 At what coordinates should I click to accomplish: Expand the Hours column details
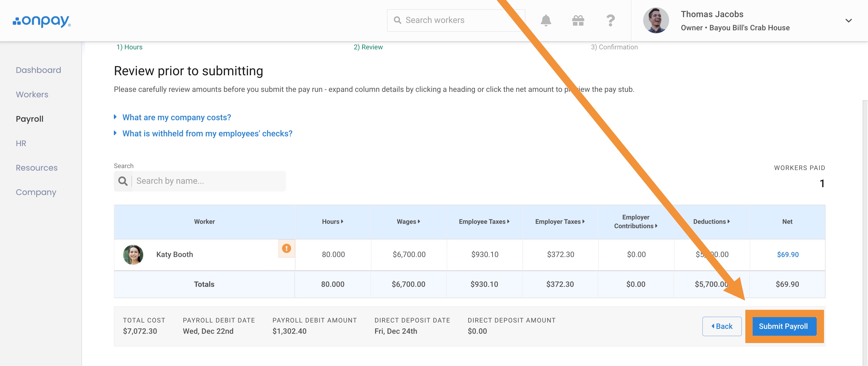tap(332, 221)
